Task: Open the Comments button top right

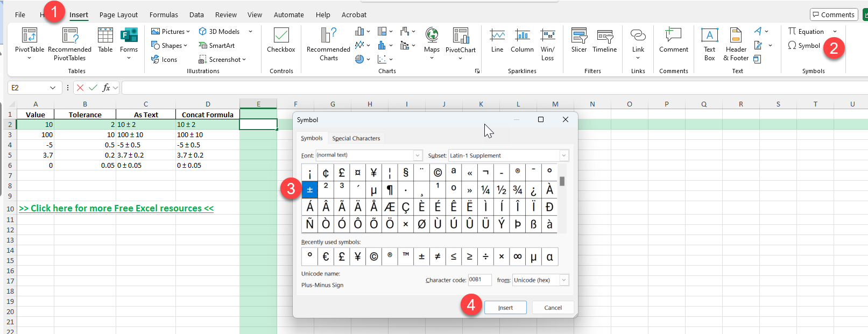Action: 834,15
